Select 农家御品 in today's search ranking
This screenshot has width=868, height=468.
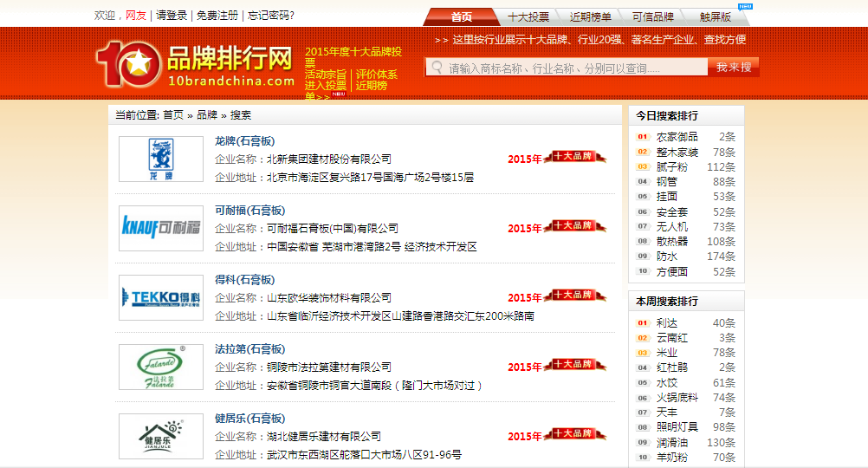[677, 137]
